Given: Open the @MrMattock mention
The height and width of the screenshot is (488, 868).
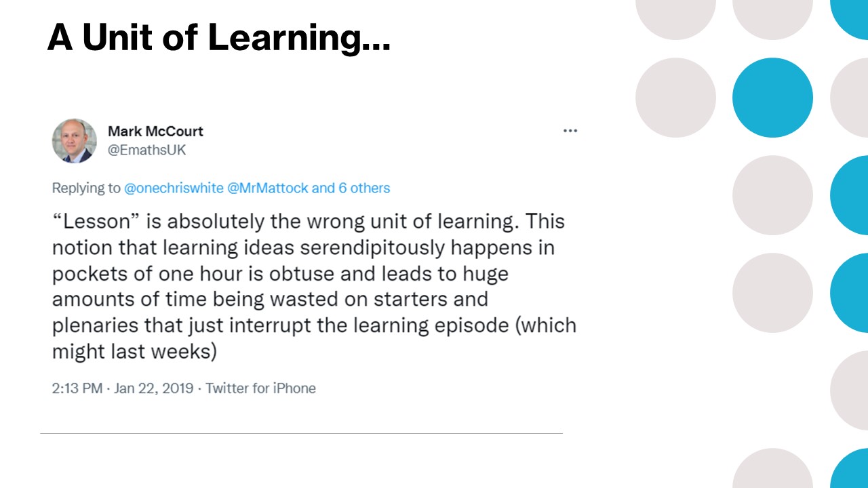Looking at the screenshot, I should [x=267, y=188].
